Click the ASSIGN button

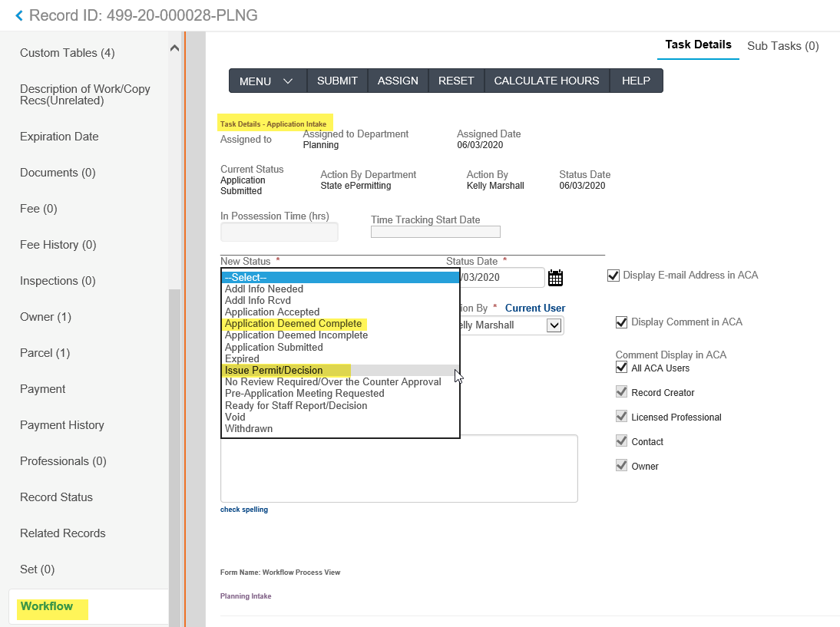point(398,81)
